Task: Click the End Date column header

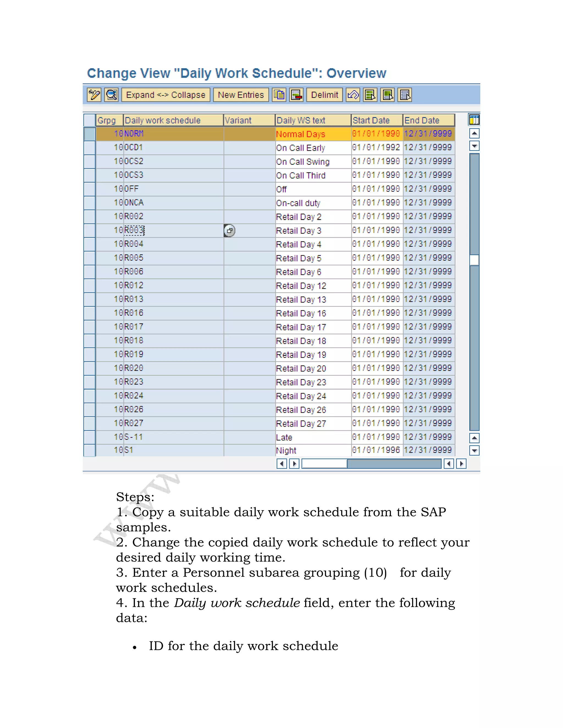Action: pyautogui.click(x=429, y=120)
